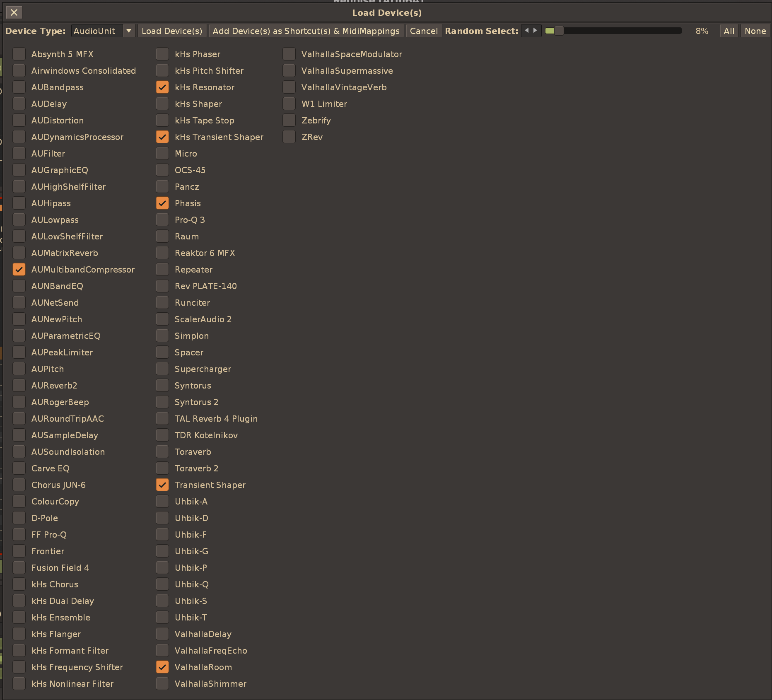Uncheck the Phasis device checkbox

coord(162,203)
